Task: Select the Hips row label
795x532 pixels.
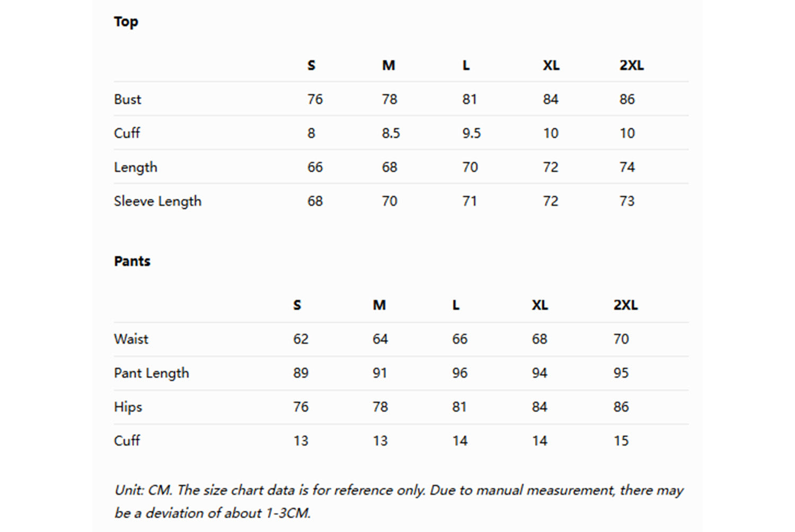Action: coord(128,407)
